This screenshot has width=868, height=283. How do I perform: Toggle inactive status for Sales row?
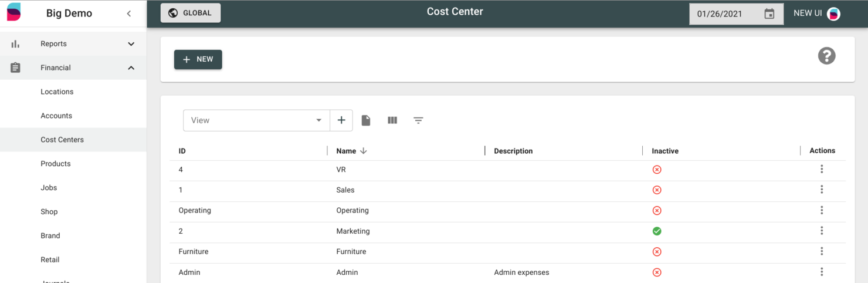(x=657, y=190)
